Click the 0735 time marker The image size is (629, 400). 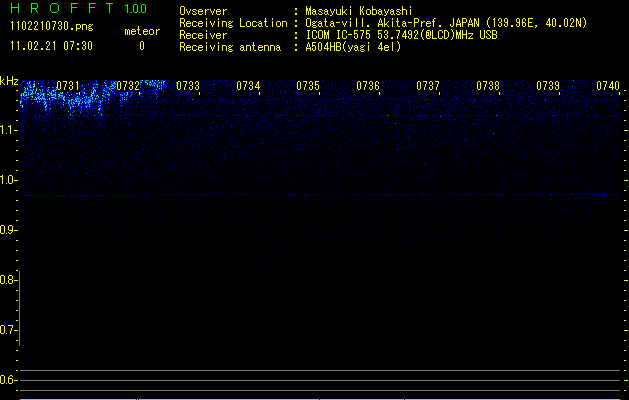[x=308, y=86]
